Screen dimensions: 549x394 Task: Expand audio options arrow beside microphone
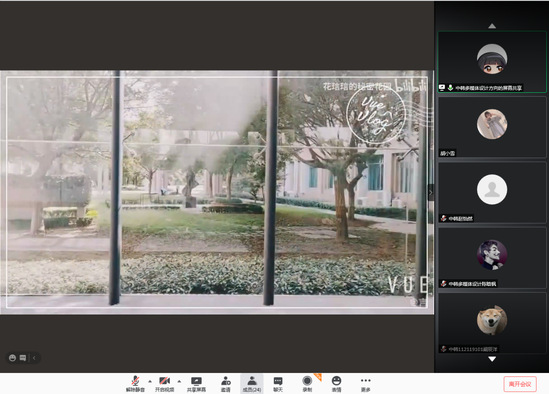point(150,381)
